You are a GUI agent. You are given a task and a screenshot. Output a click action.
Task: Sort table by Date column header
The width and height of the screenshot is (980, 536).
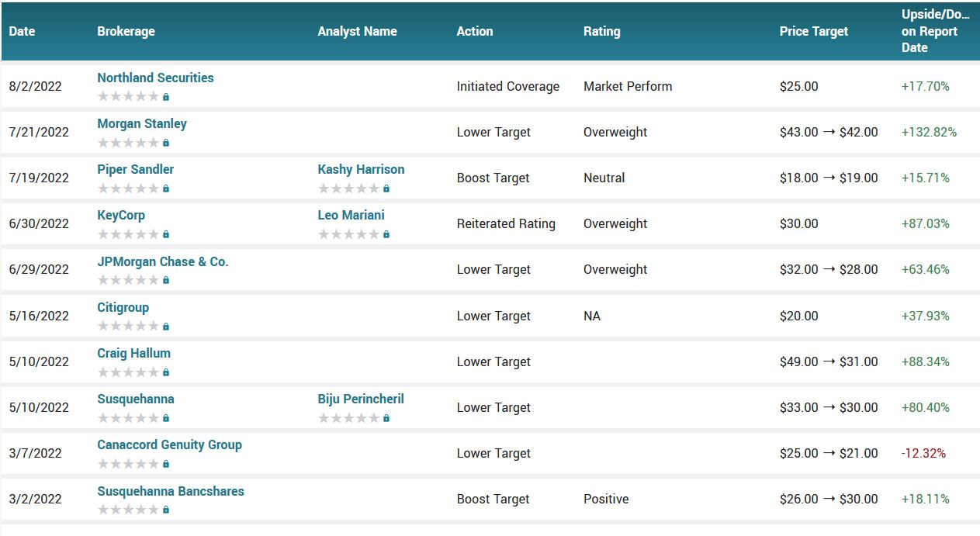coord(22,31)
